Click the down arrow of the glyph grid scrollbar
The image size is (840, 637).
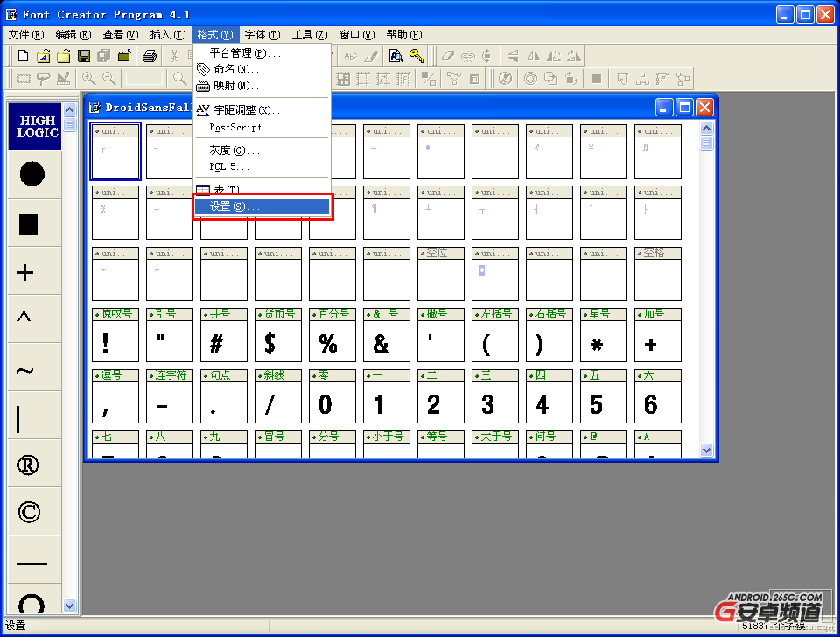[x=705, y=450]
